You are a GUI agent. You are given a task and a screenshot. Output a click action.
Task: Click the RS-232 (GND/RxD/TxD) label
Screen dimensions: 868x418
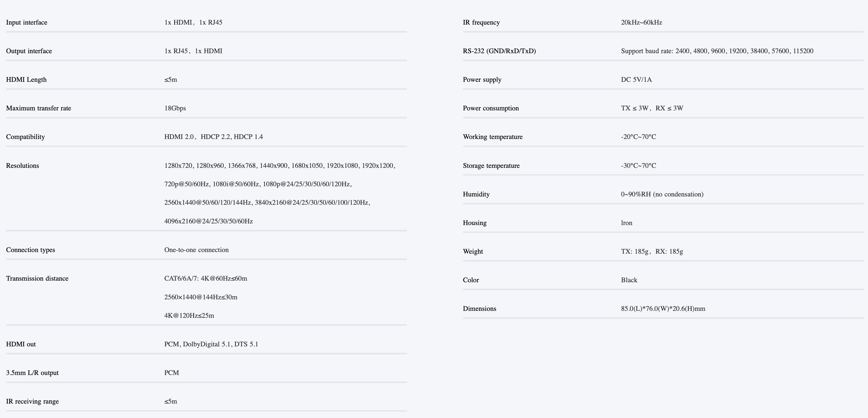click(499, 51)
